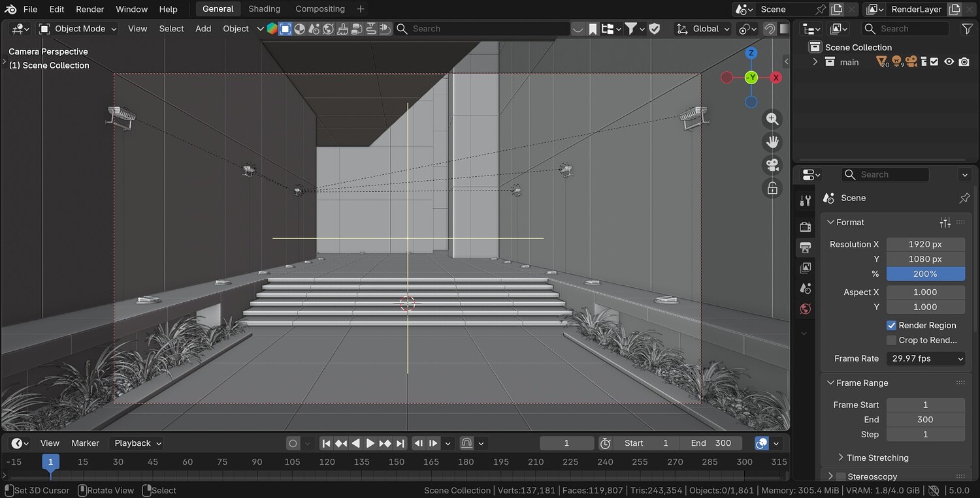980x498 pixels.
Task: Switch to the Shading workspace tab
Action: pos(265,9)
